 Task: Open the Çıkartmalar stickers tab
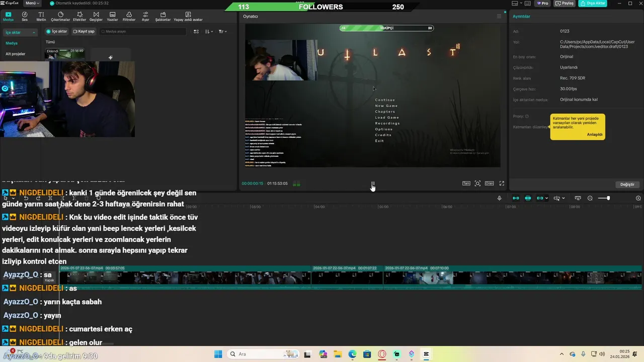tap(60, 17)
